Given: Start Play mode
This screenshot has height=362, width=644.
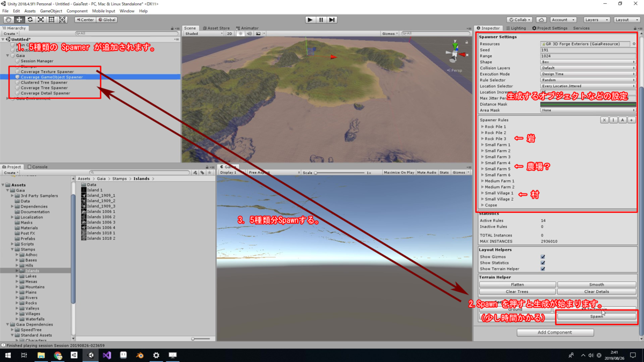Looking at the screenshot, I should pyautogui.click(x=310, y=20).
